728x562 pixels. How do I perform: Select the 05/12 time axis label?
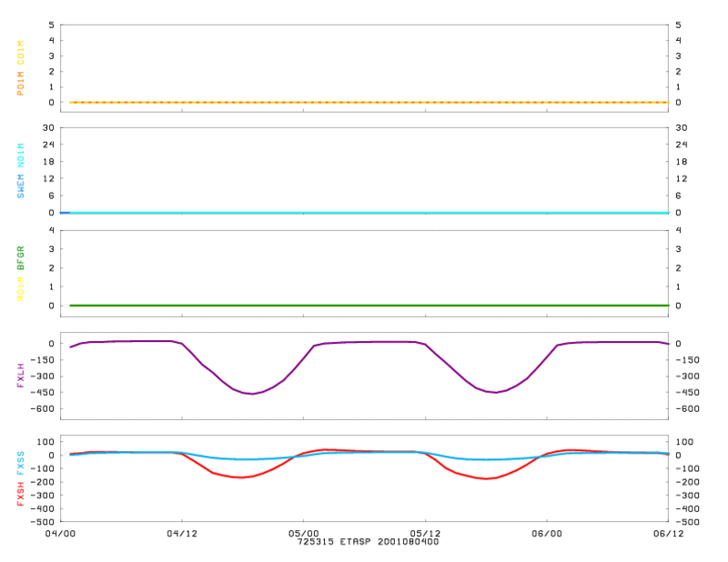pos(425,534)
